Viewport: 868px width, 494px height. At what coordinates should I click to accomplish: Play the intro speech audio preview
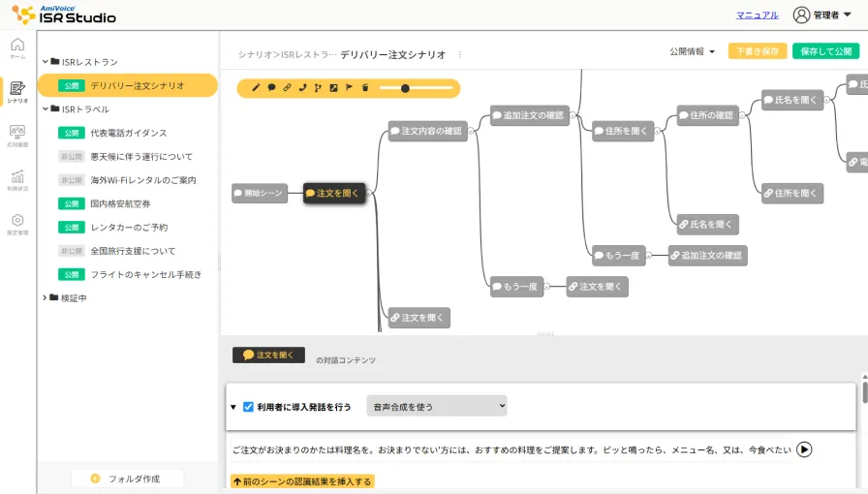tap(804, 449)
